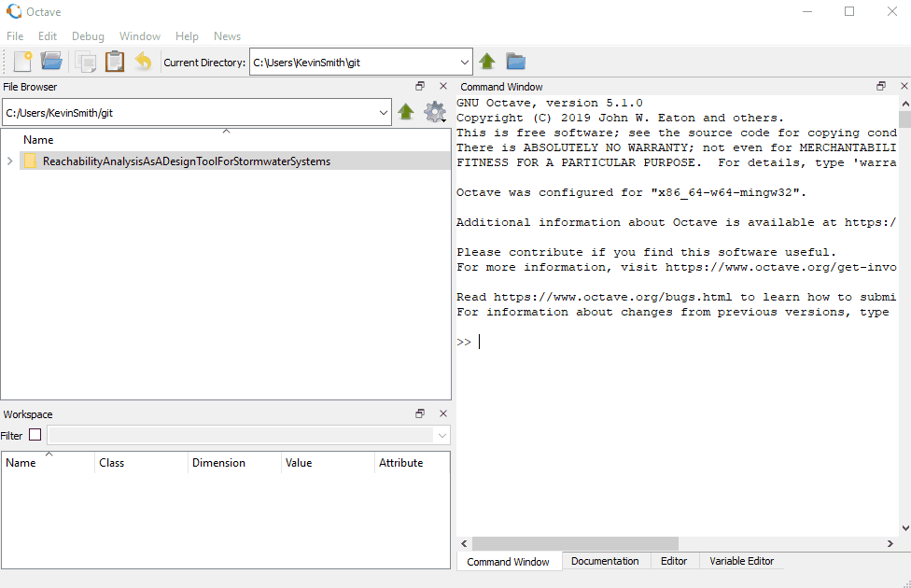Sort files by Name column header

pos(226,139)
